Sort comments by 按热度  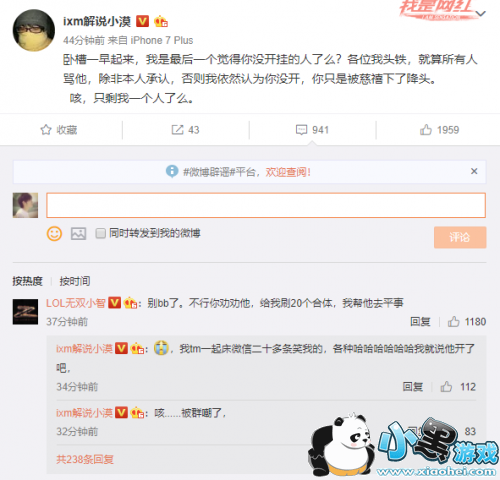click(27, 281)
